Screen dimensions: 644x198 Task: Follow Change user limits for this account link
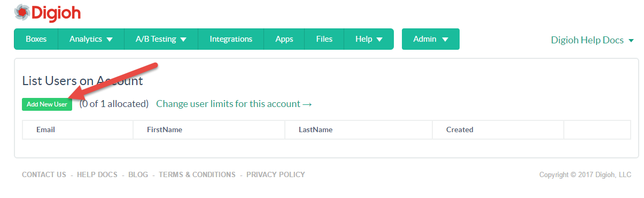234,104
